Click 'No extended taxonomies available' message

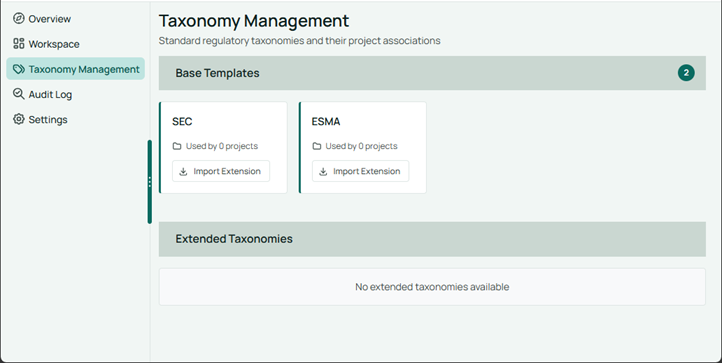pos(432,287)
